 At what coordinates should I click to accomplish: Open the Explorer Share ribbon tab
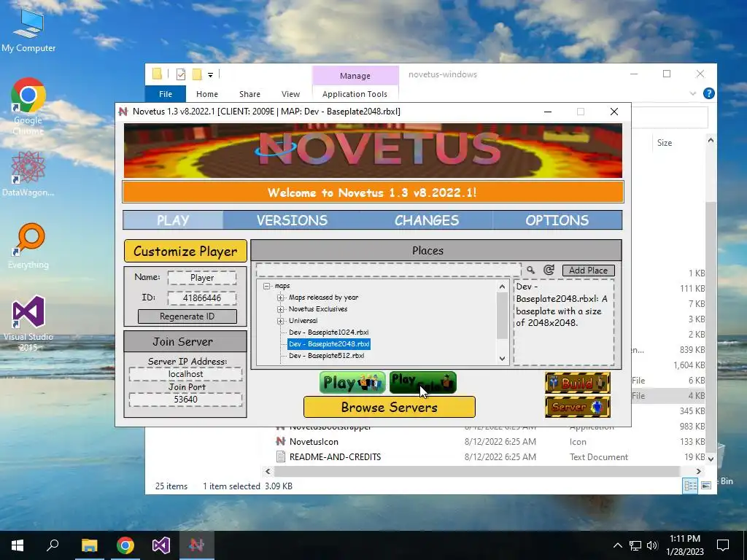coord(249,94)
